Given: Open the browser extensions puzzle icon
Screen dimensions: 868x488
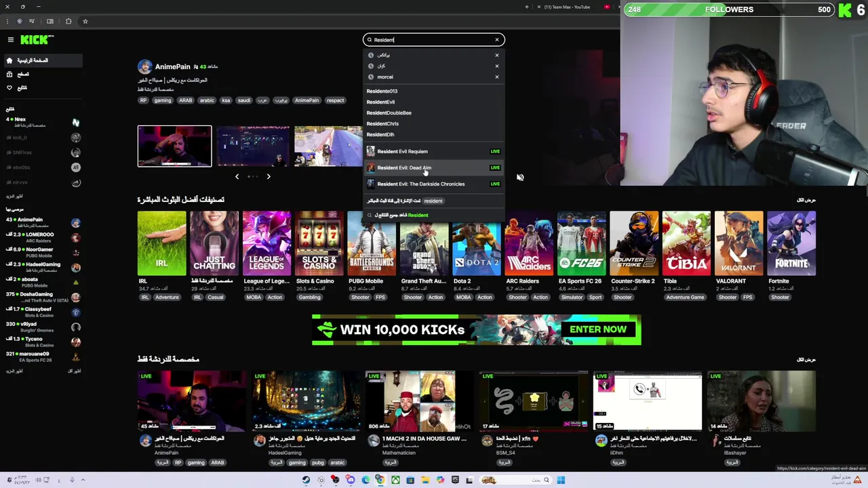Looking at the screenshot, I should click(68, 21).
